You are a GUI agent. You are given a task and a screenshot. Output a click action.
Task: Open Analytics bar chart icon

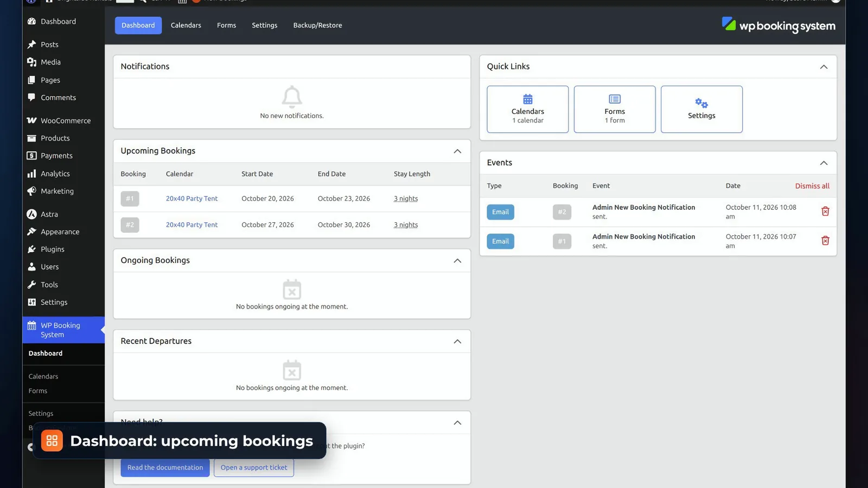[31, 174]
